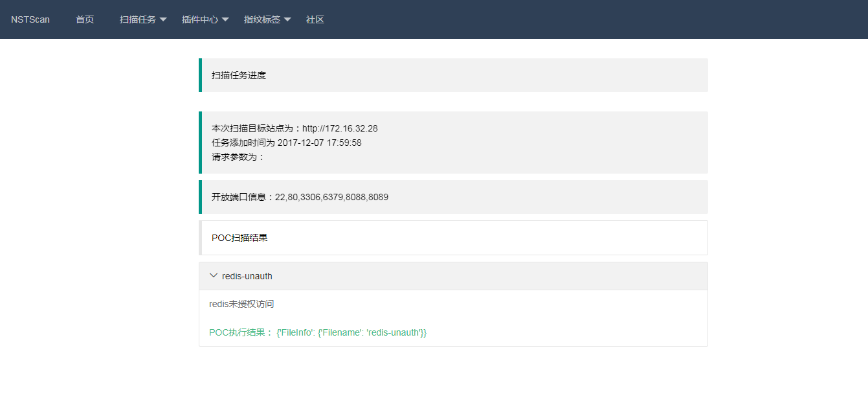Open the 扫描任务 menu label
868x403 pixels.
(x=137, y=19)
